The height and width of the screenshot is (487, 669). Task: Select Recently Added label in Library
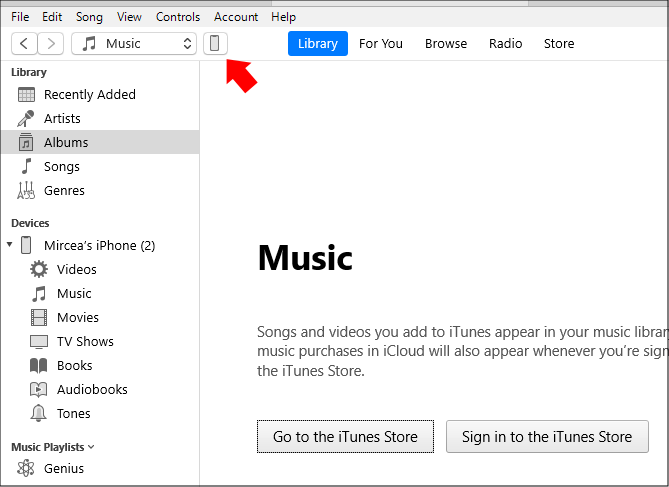90,95
